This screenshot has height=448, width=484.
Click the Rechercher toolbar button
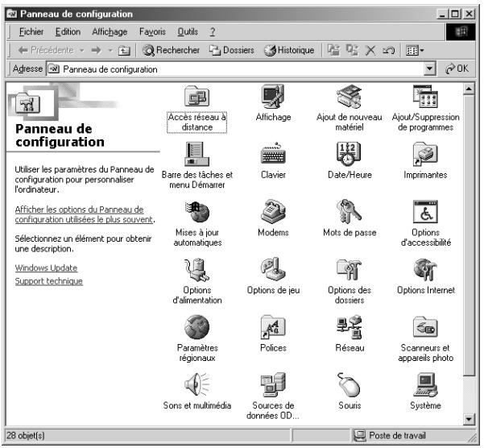(x=172, y=50)
